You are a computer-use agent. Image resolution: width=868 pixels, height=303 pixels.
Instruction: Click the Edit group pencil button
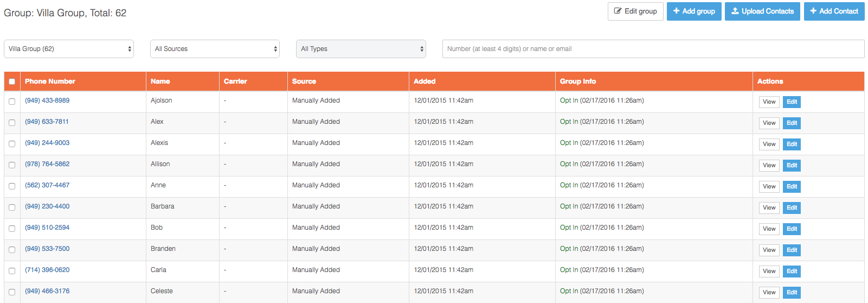tap(635, 11)
